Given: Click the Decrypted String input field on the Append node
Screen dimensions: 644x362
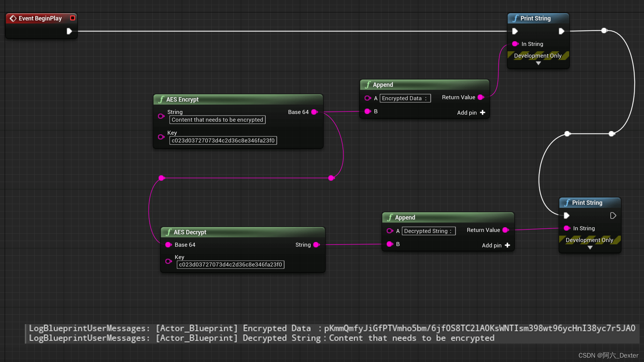Looking at the screenshot, I should [428, 231].
